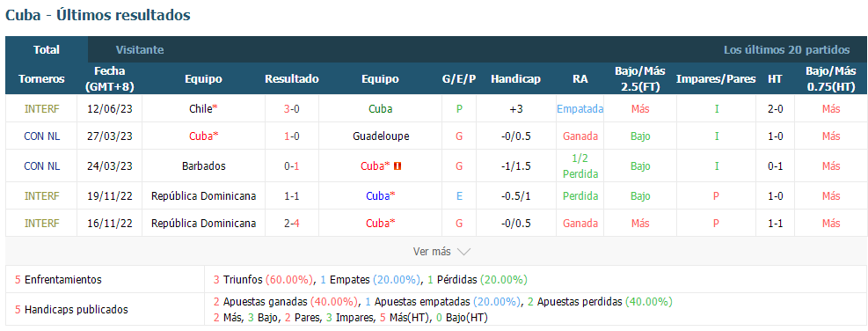This screenshot has height=331, width=868.
Task: Select the Total tab
Action: pyautogui.click(x=47, y=50)
